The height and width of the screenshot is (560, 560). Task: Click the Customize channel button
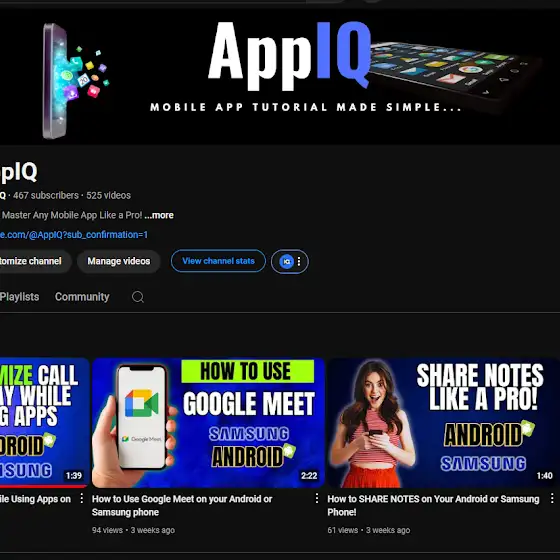pos(35,261)
